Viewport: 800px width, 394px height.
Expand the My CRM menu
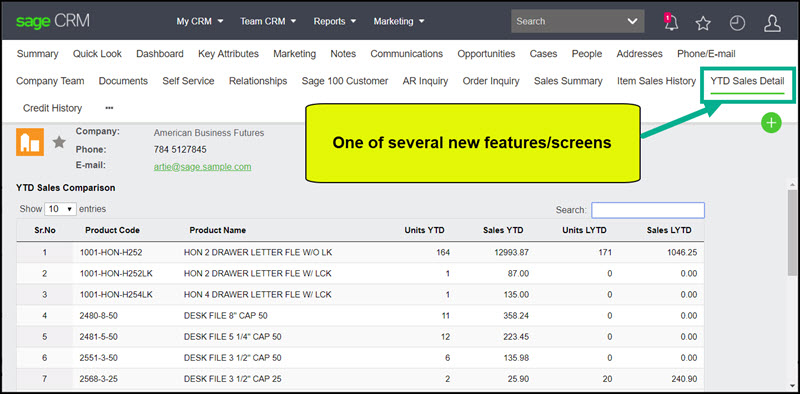[200, 21]
